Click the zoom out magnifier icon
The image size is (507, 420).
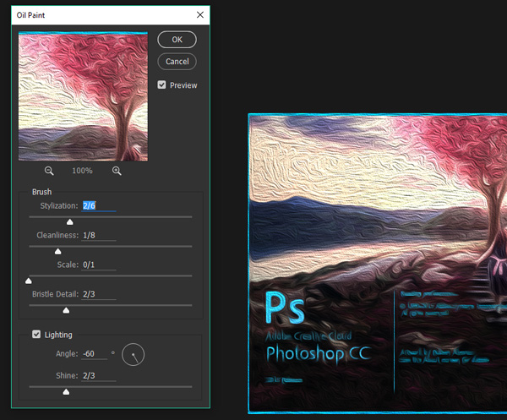(x=49, y=171)
